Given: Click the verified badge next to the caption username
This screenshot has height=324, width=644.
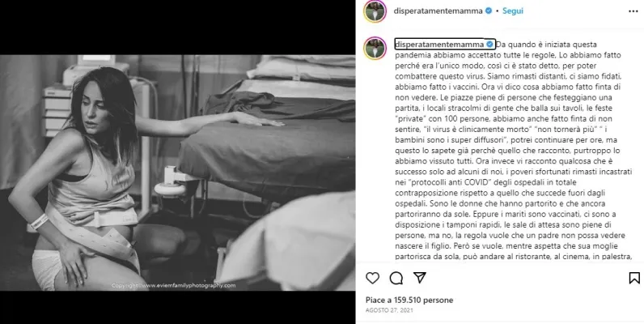Looking at the screenshot, I should point(489,44).
